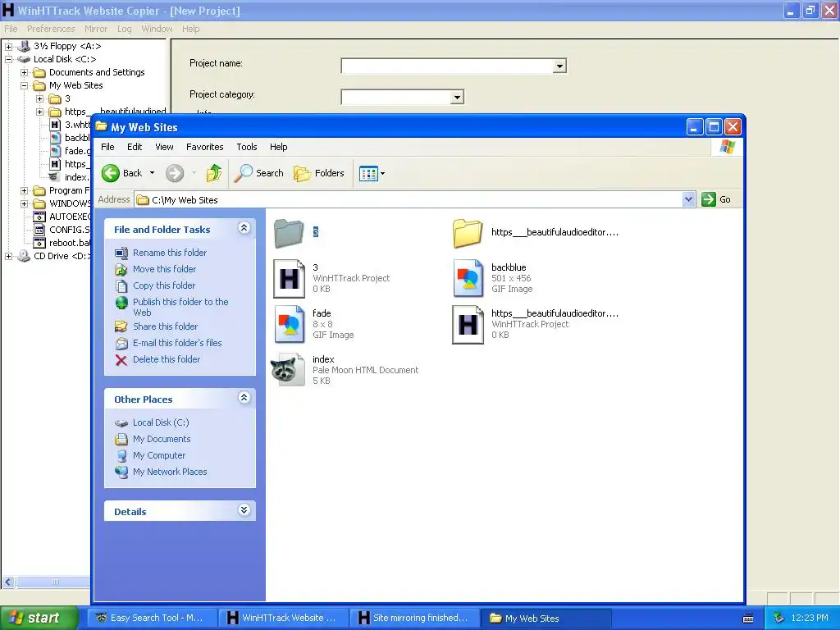Collapse the Local Disk C: tree node
This screenshot has width=840, height=630.
(x=8, y=59)
